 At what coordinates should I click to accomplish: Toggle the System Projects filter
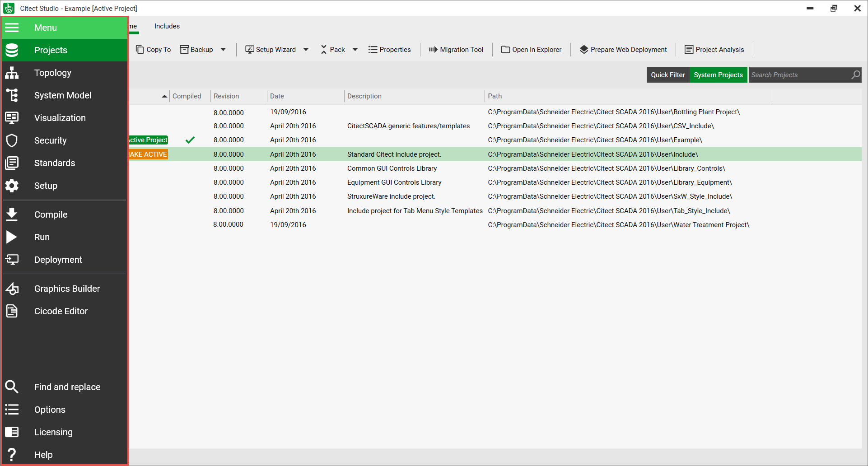pyautogui.click(x=718, y=75)
